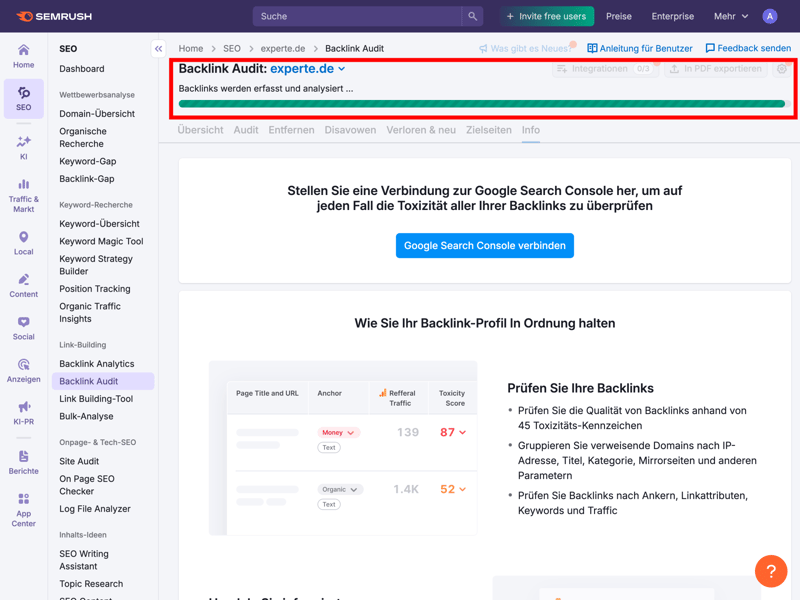Click SEO in the breadcrumb
The height and width of the screenshot is (600, 800).
tap(232, 48)
